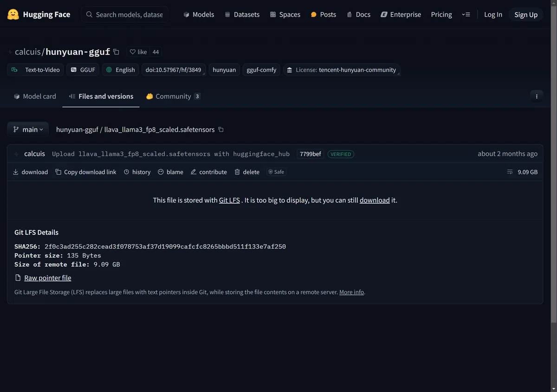Expand the more navigation options menu

coord(466,14)
